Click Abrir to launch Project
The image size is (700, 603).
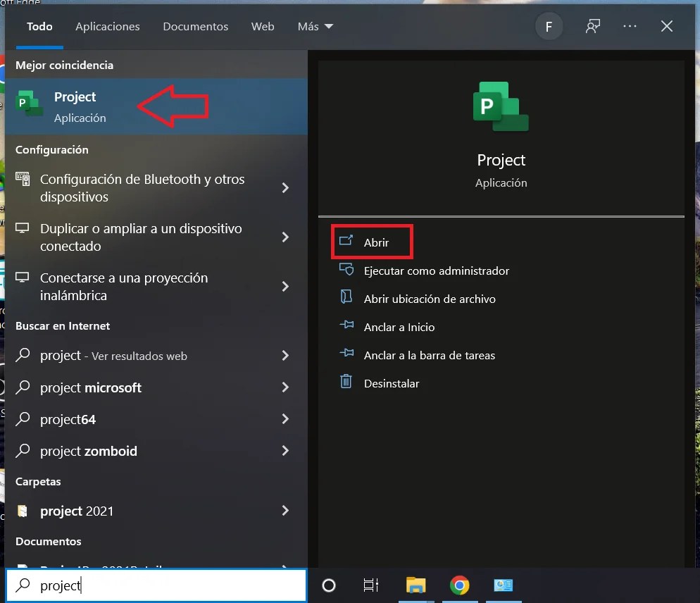click(376, 242)
